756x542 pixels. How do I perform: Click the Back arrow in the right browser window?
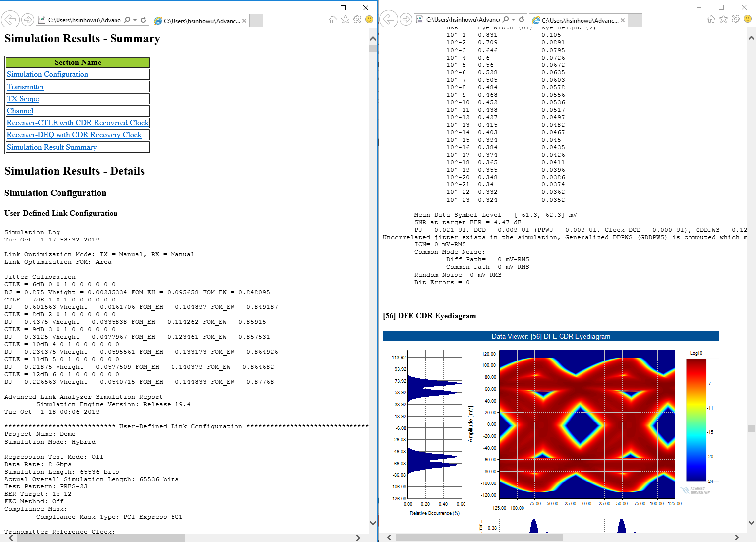tap(389, 20)
